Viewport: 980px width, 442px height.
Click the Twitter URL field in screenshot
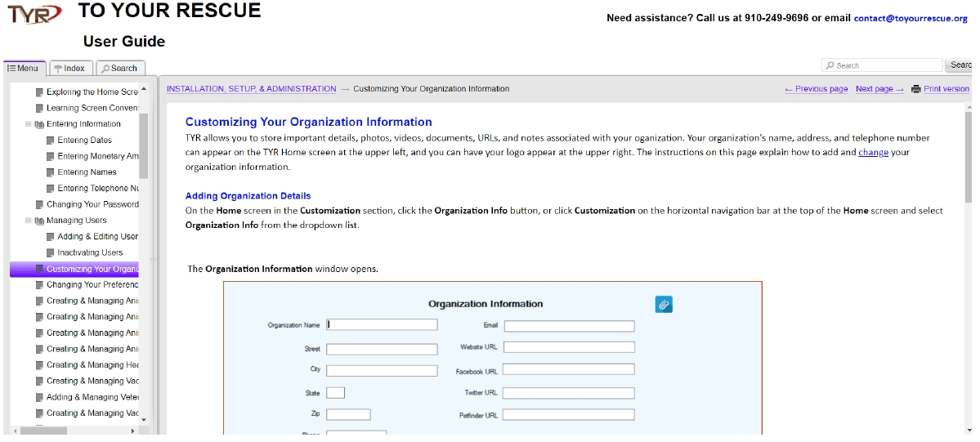569,393
